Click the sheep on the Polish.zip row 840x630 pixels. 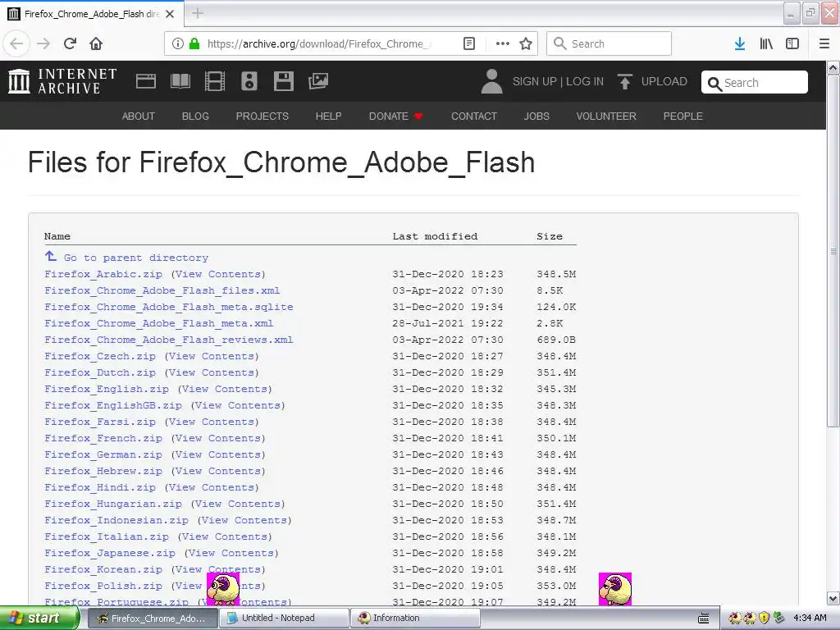(223, 589)
